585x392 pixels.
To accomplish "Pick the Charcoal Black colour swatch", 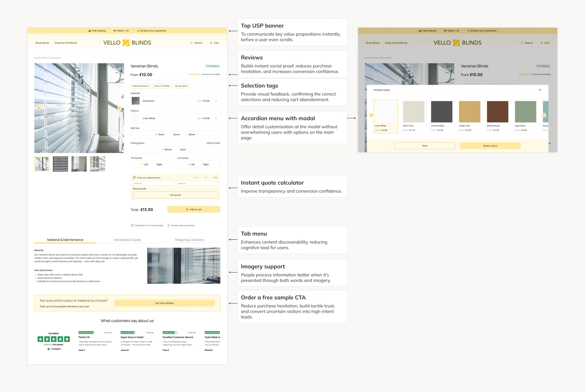I will 441,112.
